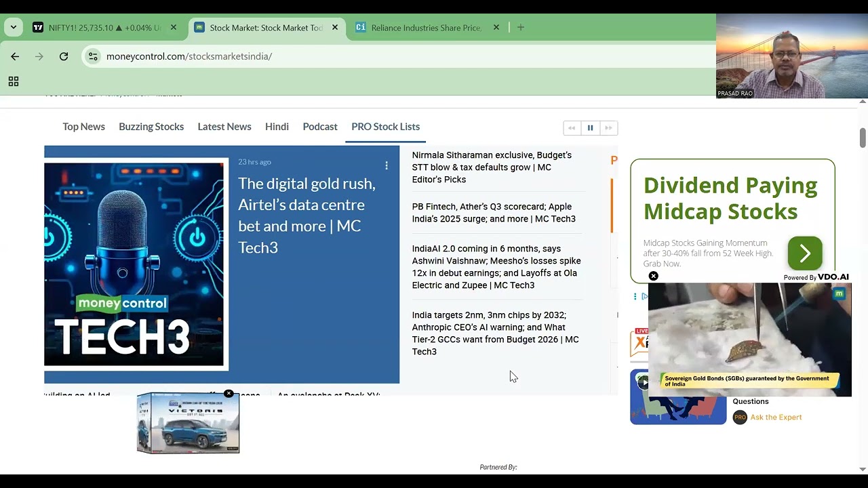Advance to next news carousel slide
This screenshot has width=868, height=488.
click(608, 128)
